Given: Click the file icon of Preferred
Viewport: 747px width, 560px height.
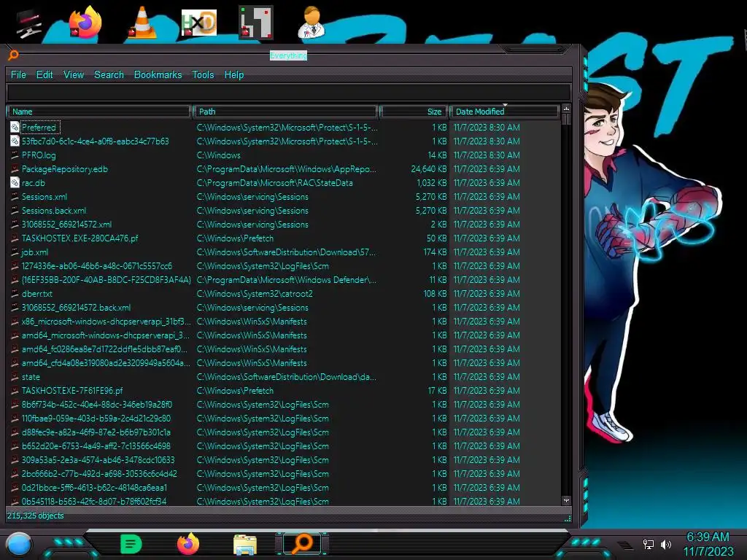Looking at the screenshot, I should coord(15,127).
